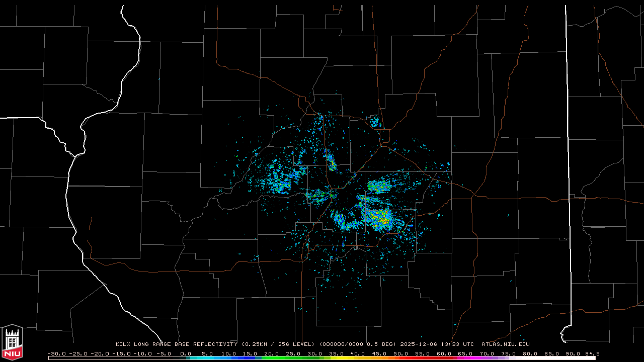Click the '35.0' reflectivity scale label
Viewport: 644px width, 362px height.
[x=336, y=353]
